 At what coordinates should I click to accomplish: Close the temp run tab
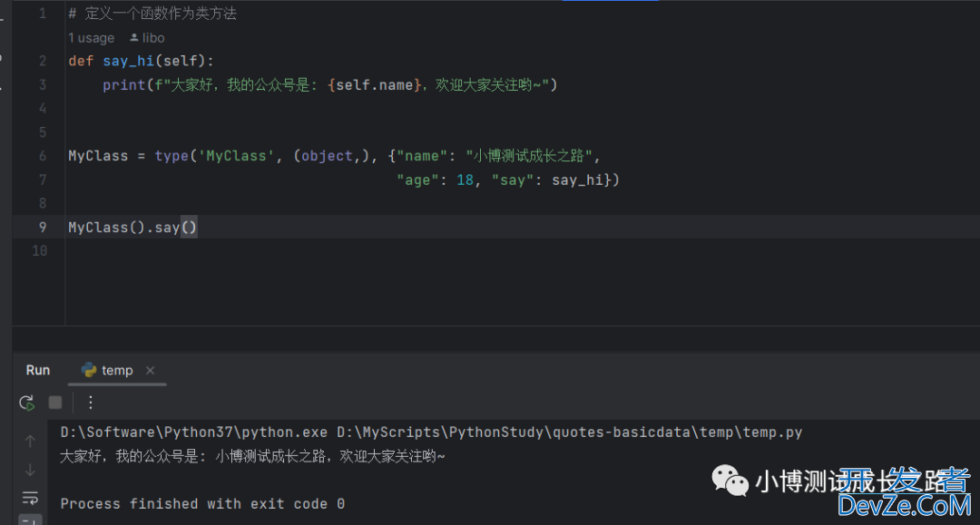point(150,370)
